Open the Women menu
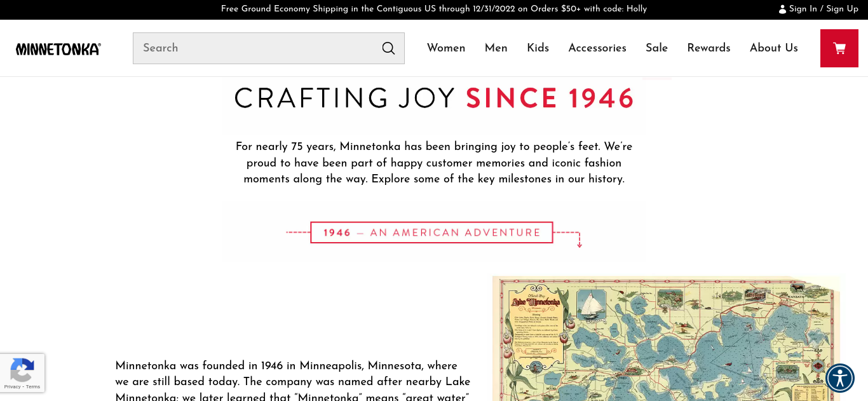868x401 pixels. 446,48
